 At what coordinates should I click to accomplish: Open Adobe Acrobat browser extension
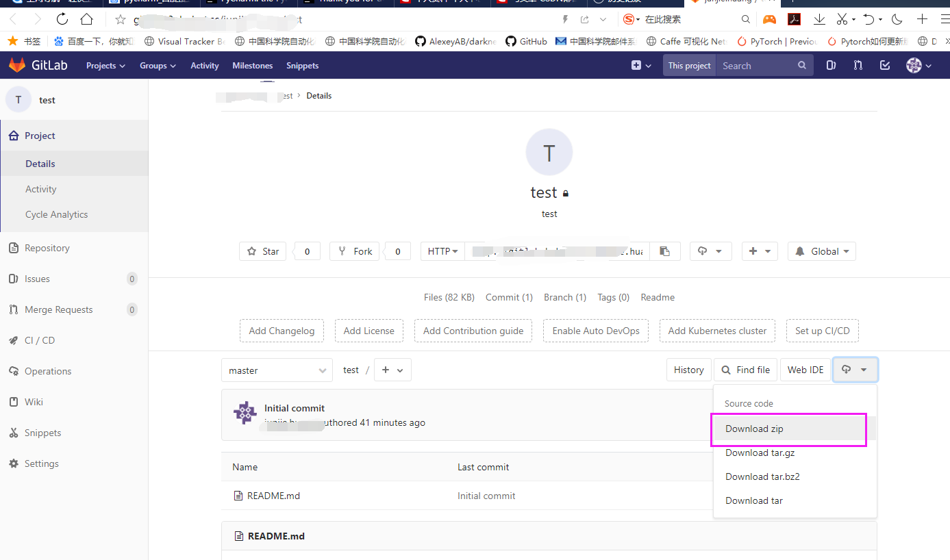[794, 19]
